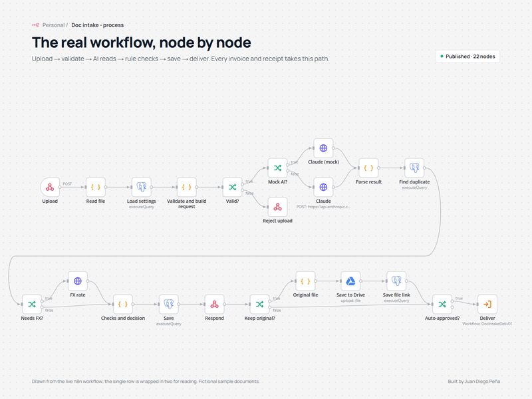Click the Published 22 nodes status badge
The height and width of the screenshot is (399, 532).
point(467,57)
